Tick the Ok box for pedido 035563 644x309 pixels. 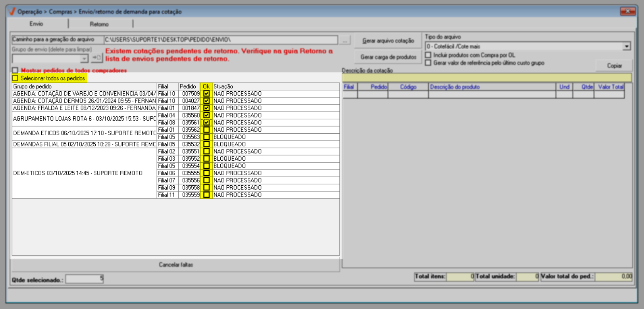[206, 137]
